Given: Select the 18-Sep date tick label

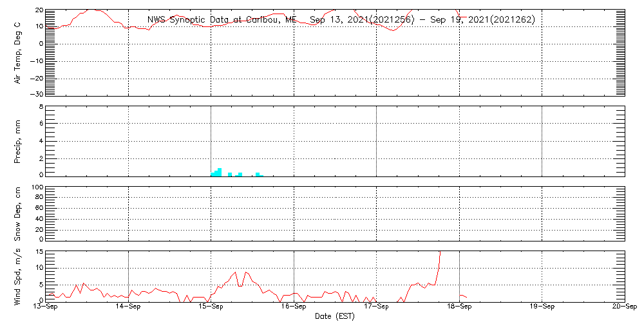Looking at the screenshot, I should 459,307.
